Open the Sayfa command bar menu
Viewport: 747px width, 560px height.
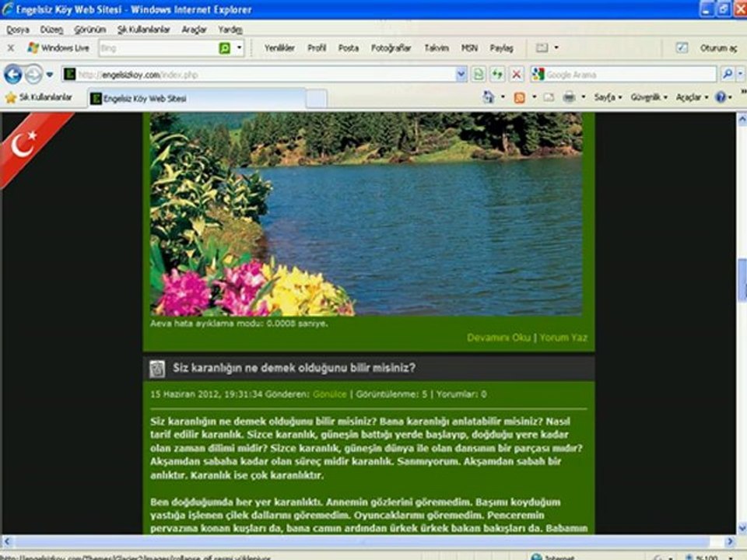coord(608,97)
